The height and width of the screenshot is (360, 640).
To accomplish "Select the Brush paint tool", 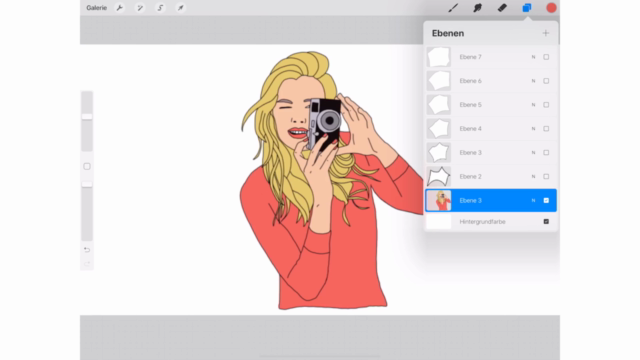I will (453, 8).
